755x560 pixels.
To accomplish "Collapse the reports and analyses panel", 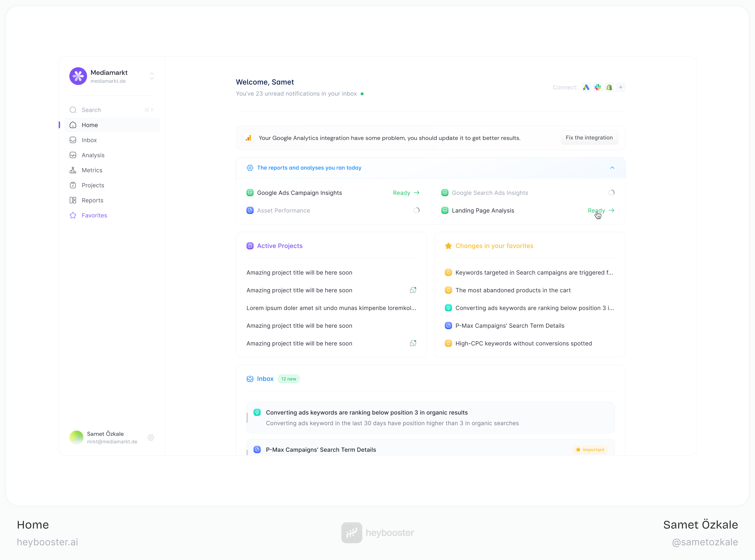I will pyautogui.click(x=612, y=168).
